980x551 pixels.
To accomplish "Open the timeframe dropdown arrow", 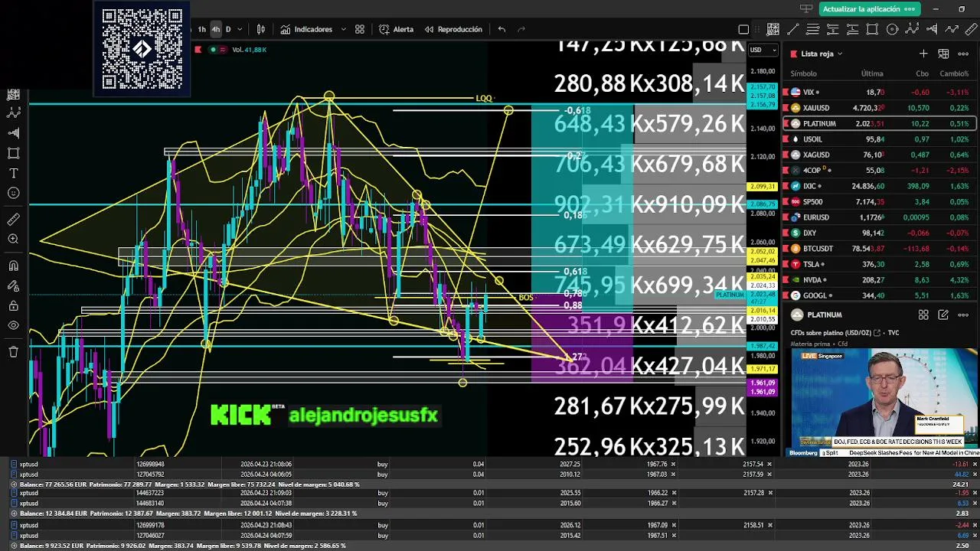I will point(240,29).
